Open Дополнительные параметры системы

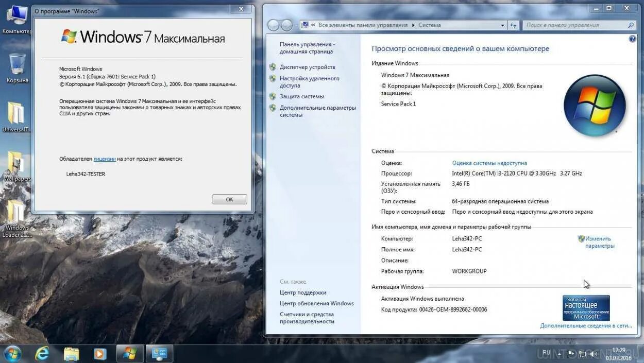317,111
